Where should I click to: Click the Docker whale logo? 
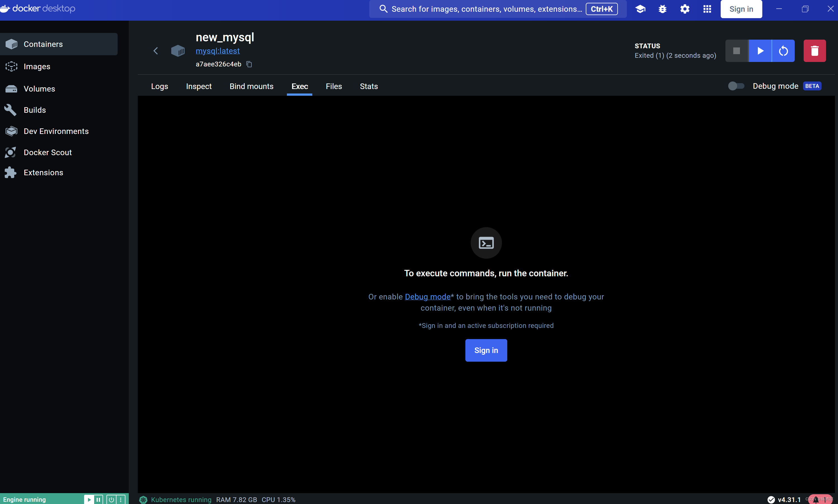pos(5,8)
